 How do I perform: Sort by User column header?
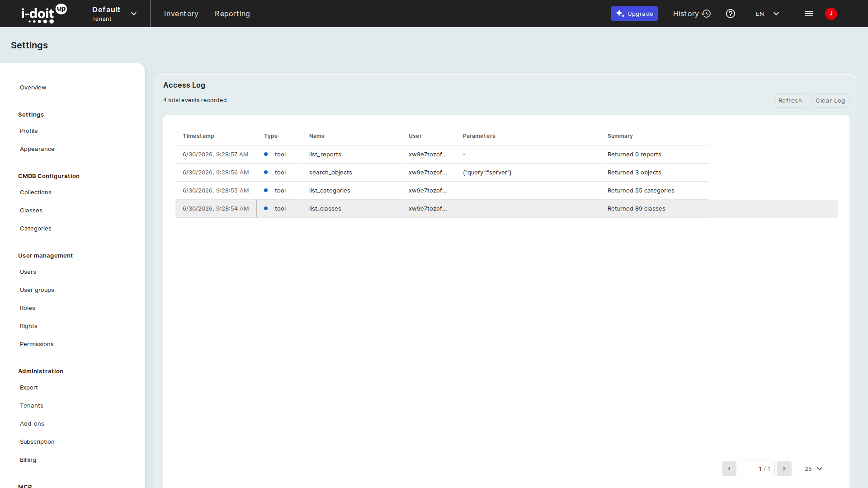[415, 136]
